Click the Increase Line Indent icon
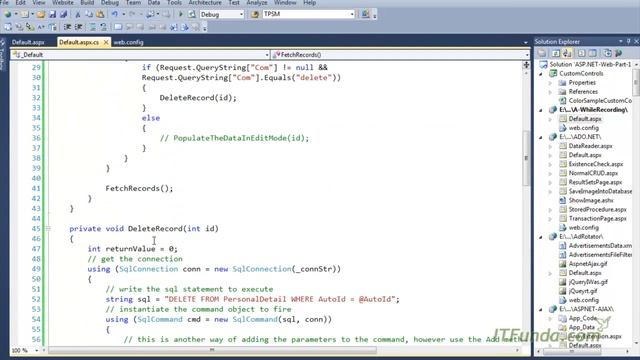 click(79, 27)
